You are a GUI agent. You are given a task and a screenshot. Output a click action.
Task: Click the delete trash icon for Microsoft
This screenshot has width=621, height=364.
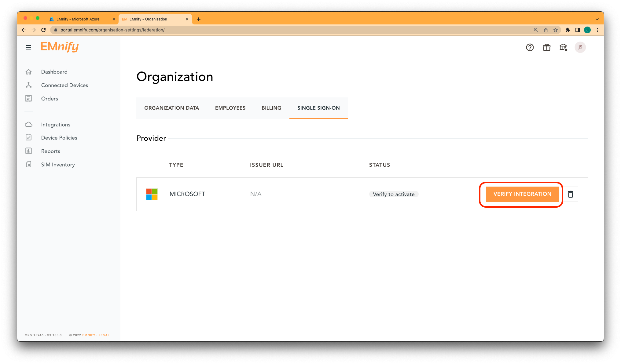click(571, 194)
